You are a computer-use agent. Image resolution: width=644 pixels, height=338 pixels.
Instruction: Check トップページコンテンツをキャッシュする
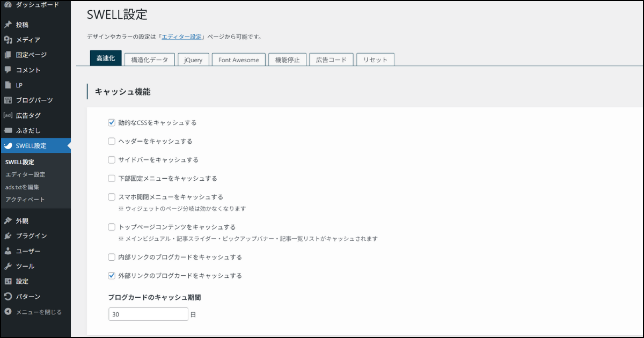[x=112, y=227]
